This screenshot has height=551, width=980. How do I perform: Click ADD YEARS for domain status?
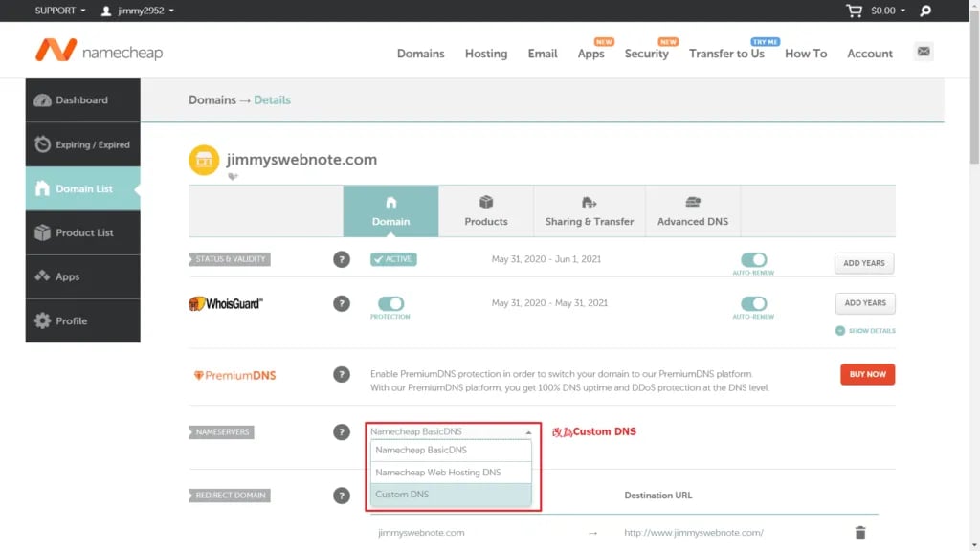click(x=864, y=263)
